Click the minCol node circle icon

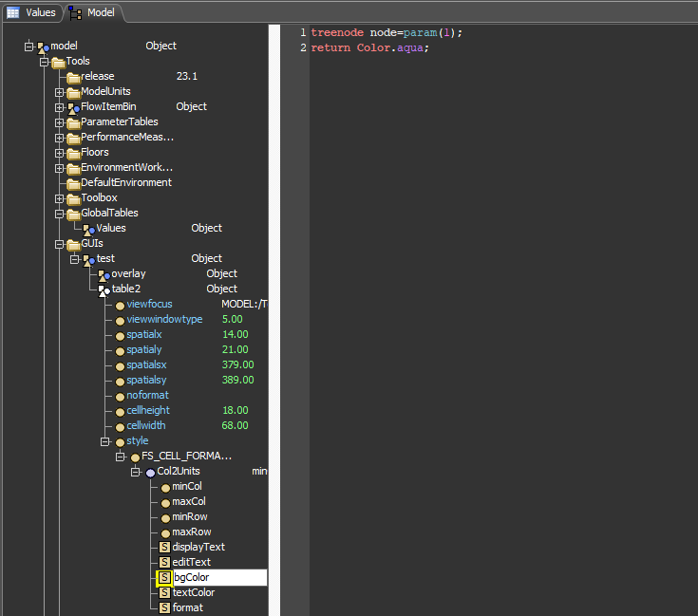click(165, 487)
